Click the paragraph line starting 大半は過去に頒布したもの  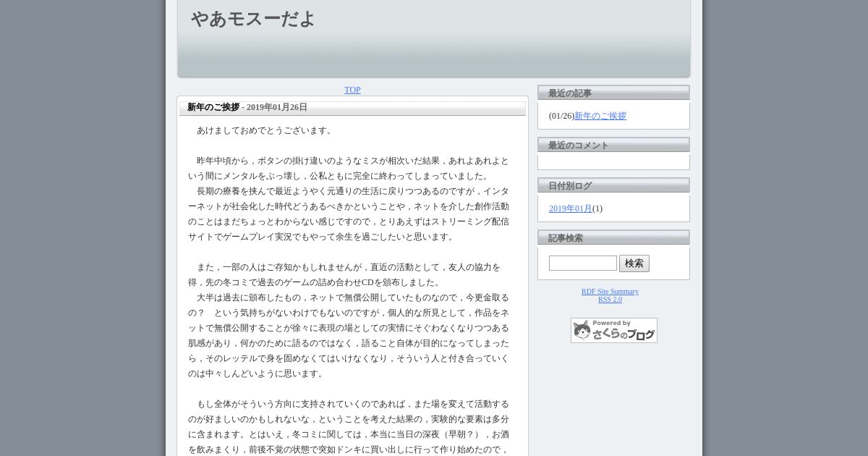[353, 297]
